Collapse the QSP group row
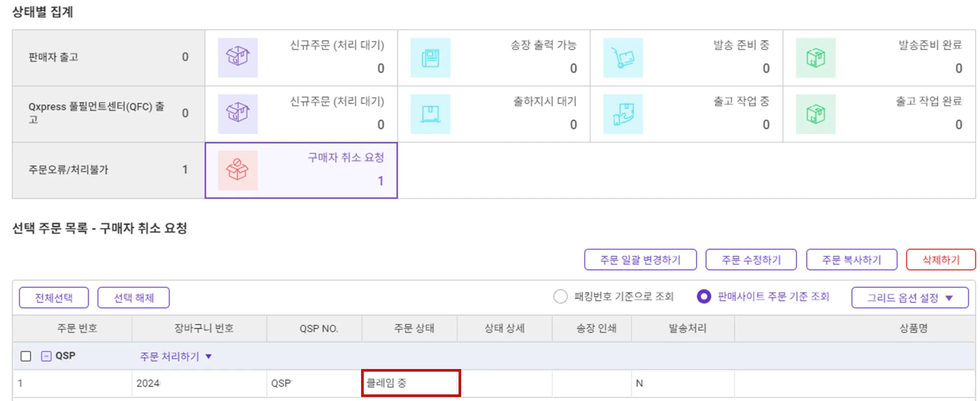Screen dimensions: 980x401 pyautogui.click(x=46, y=356)
